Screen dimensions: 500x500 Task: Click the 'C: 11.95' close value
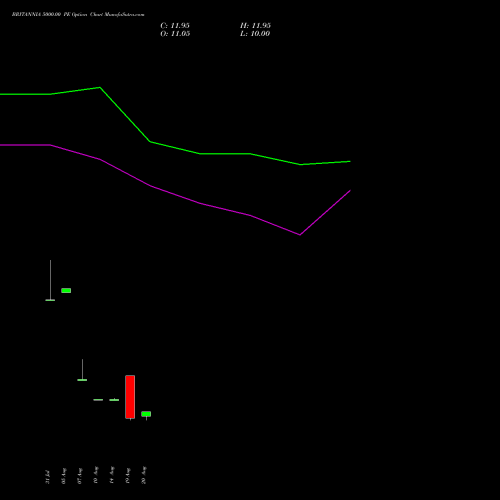[x=175, y=26]
